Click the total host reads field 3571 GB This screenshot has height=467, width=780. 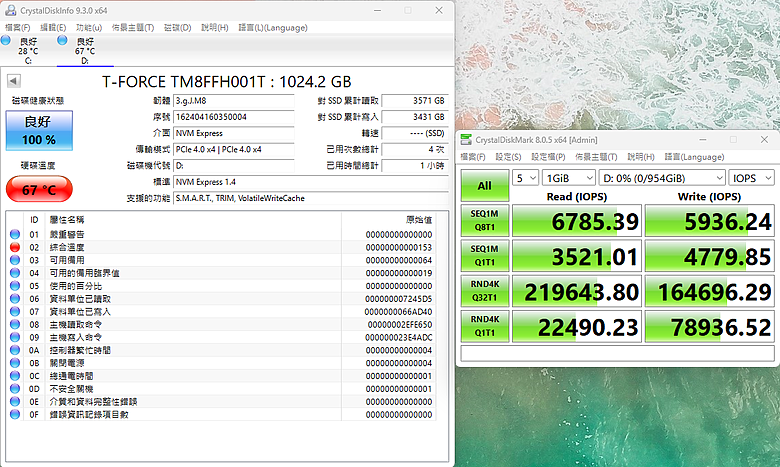point(415,101)
